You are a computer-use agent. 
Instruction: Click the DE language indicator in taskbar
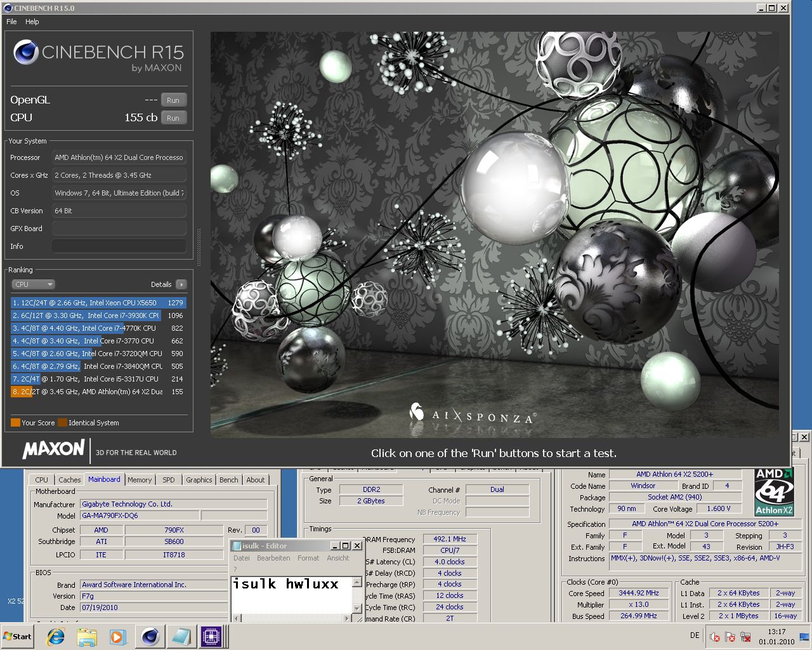point(695,635)
